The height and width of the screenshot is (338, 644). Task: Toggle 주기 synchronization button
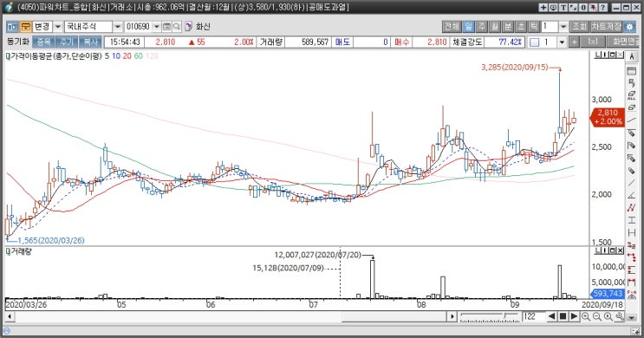pyautogui.click(x=66, y=42)
